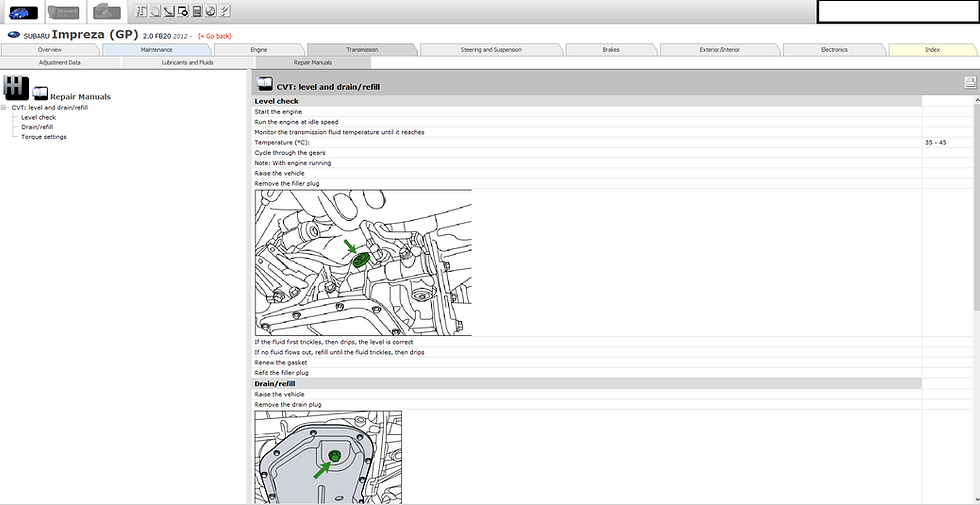Image resolution: width=980 pixels, height=505 pixels.
Task: Click the gear shift transmission icon
Action: 16,88
